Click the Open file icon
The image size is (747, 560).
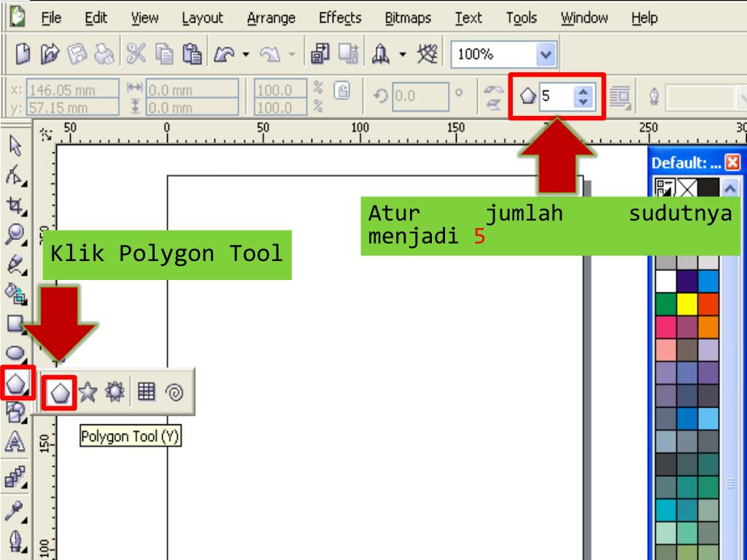50,53
